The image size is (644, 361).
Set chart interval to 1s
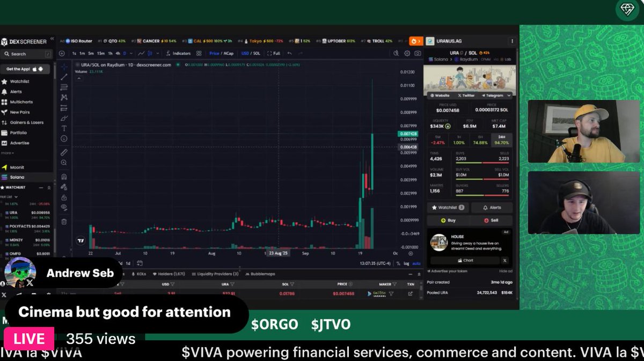pyautogui.click(x=74, y=53)
